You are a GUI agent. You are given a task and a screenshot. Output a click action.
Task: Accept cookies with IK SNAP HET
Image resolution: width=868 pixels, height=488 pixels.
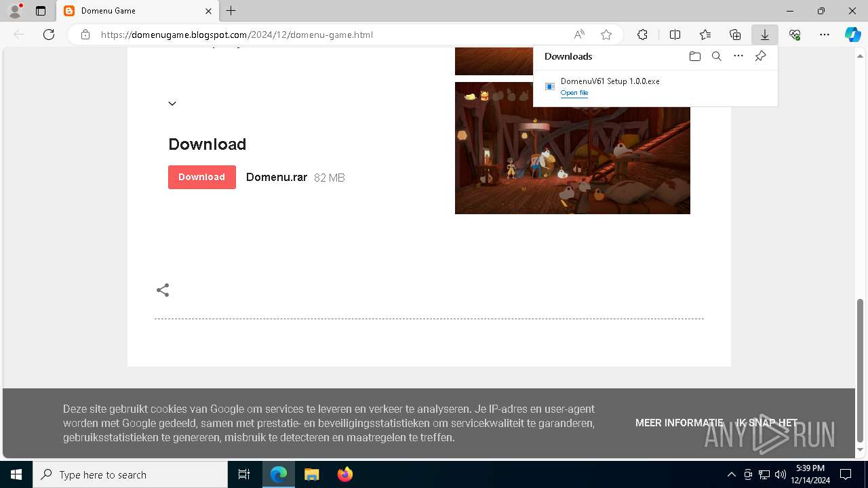pyautogui.click(x=767, y=423)
